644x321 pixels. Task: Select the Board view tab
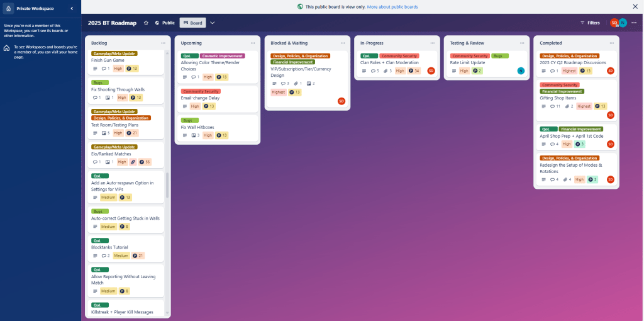click(192, 23)
